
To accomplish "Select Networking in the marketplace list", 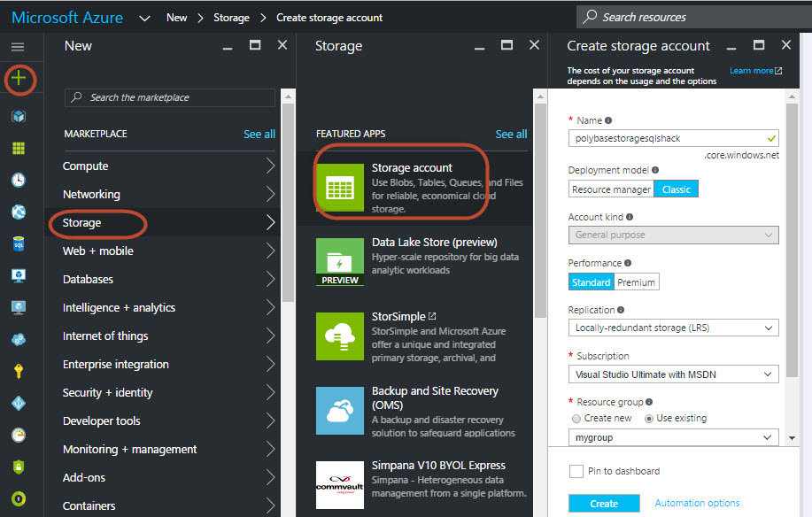I will (x=91, y=195).
